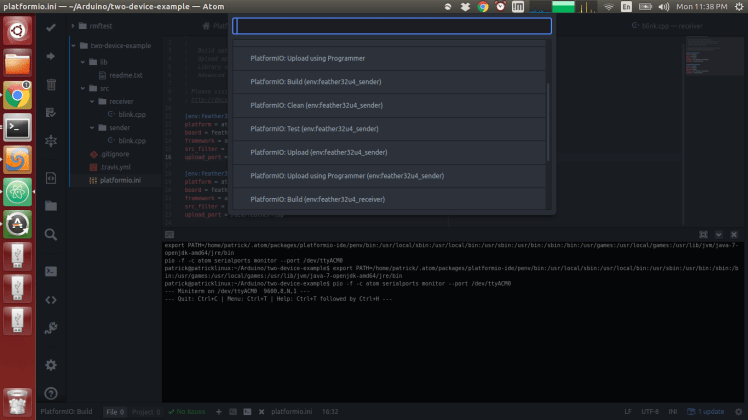Open blink.cpp under the sender folder
The image size is (748, 420).
point(132,141)
